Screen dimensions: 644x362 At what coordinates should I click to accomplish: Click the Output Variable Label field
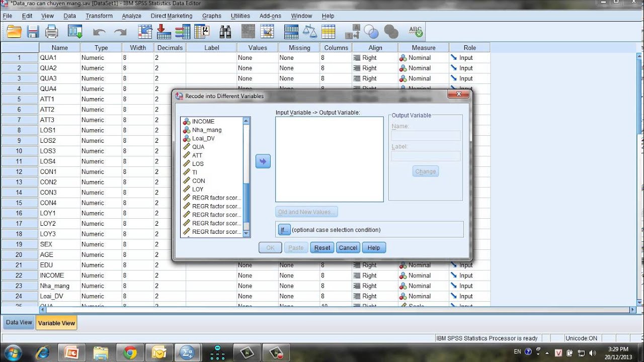coord(426,156)
